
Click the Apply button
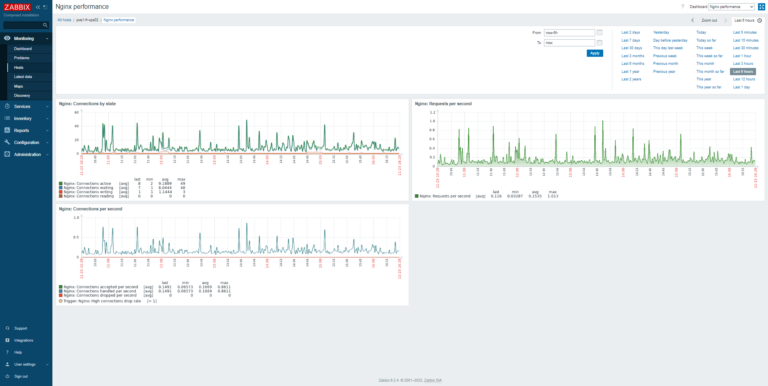[595, 53]
